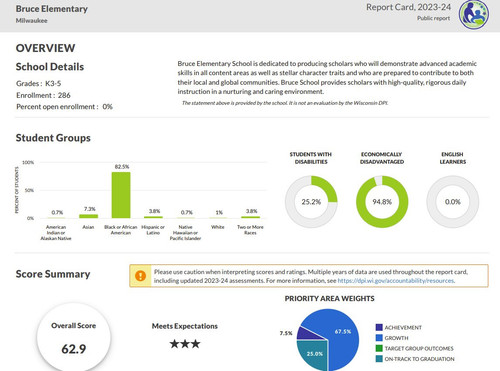Click the 'Native Hawaiian or Pacific Islander' label
The image size is (500, 371).
(185, 233)
